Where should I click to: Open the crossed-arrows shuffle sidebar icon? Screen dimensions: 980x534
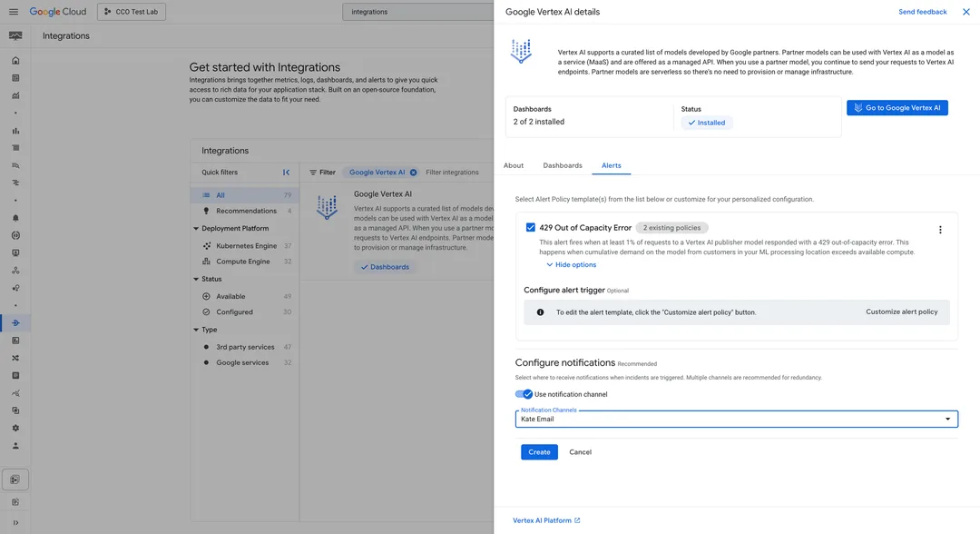(x=15, y=359)
